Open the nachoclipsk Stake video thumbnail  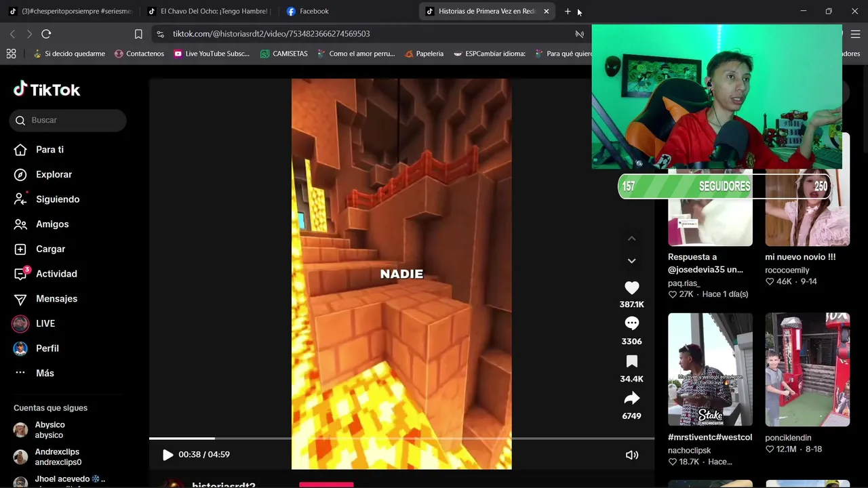(710, 369)
